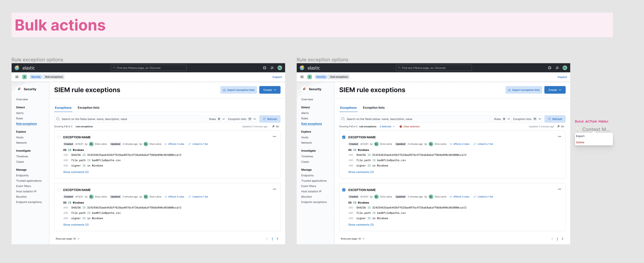Viewport: 644px width, 263px height.
Task: Check the first EXCEPTION NAME card checkbox
Action: point(58,137)
